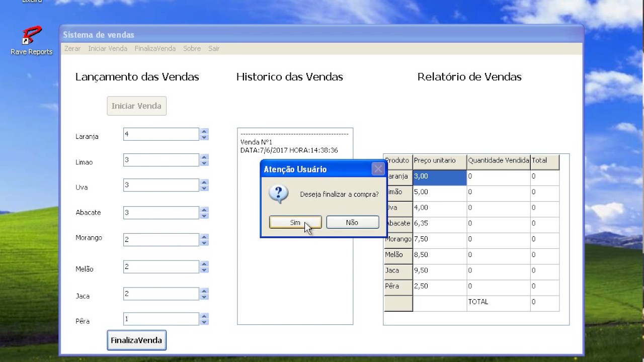Click the Limao quantity field

[161, 160]
